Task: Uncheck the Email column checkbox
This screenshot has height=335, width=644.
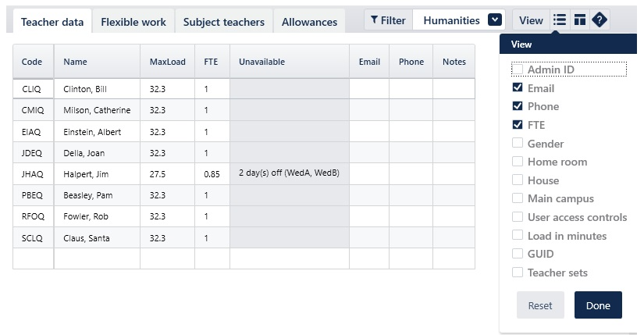Action: click(x=518, y=88)
